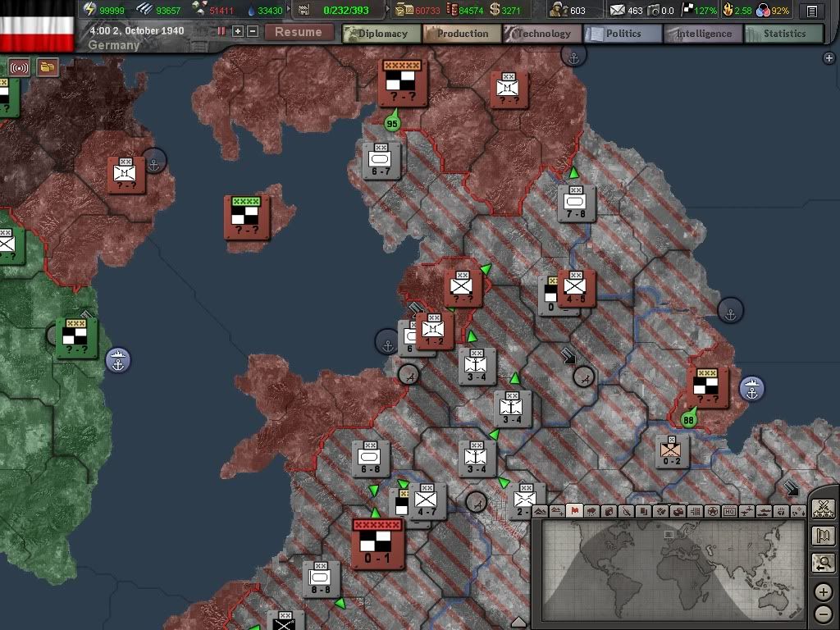Image resolution: width=840 pixels, height=630 pixels.
Task: Select the mountain unit labeled 1 - 2
Action: pos(434,331)
